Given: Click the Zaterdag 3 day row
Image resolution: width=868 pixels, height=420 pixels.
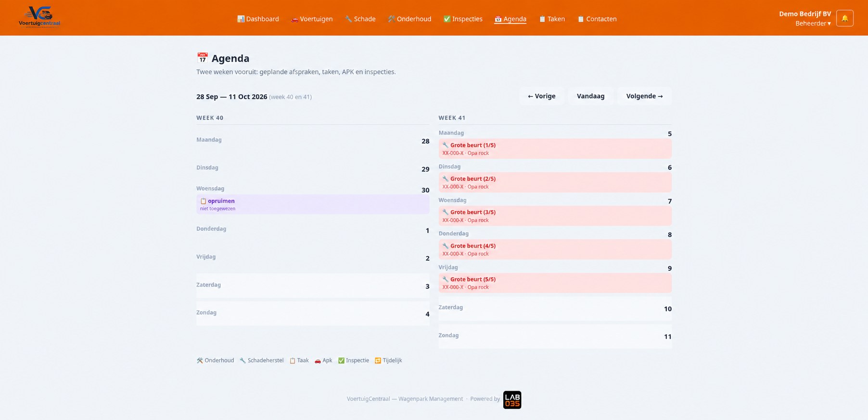Looking at the screenshot, I should click(x=313, y=286).
